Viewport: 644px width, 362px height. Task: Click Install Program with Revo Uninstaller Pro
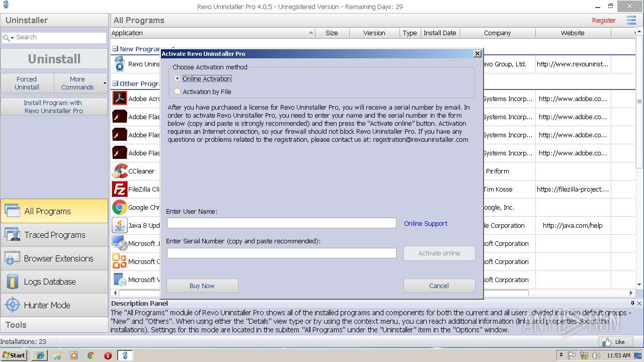pyautogui.click(x=54, y=107)
